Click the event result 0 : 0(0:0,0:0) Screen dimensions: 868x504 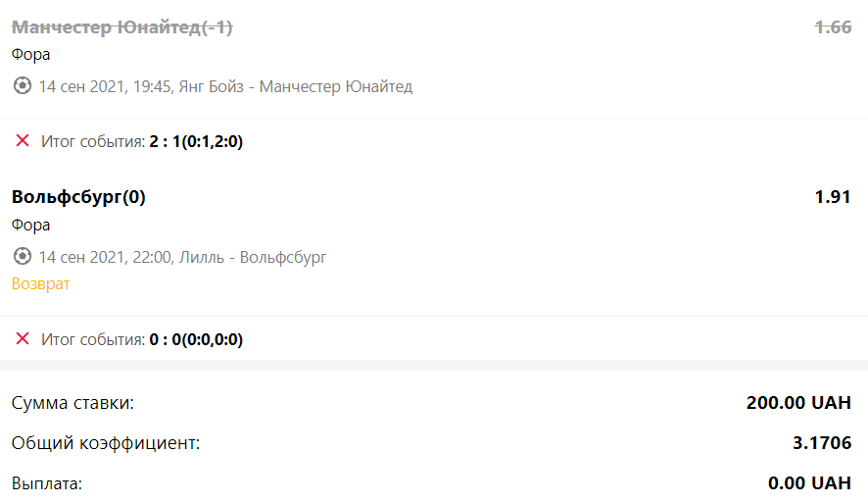click(x=197, y=339)
